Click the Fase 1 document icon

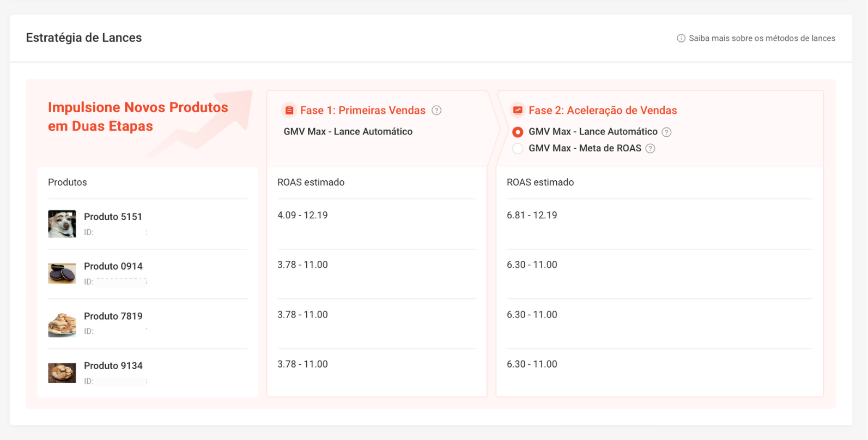[289, 111]
